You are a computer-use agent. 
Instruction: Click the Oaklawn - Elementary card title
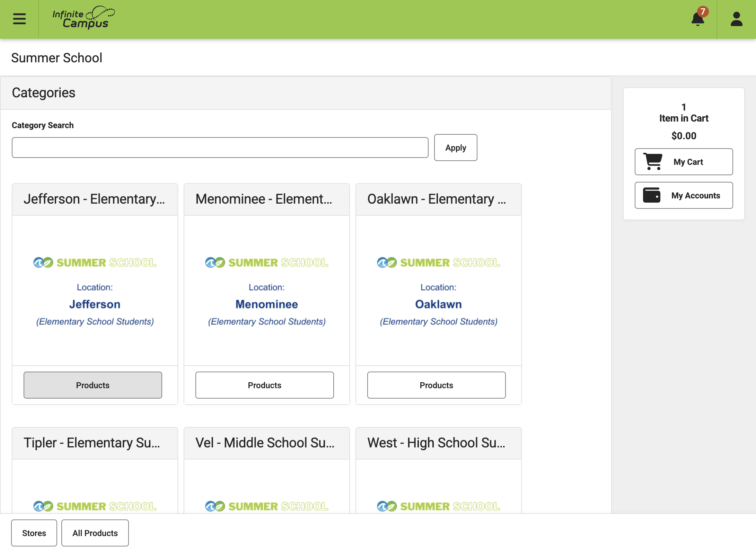click(x=437, y=199)
